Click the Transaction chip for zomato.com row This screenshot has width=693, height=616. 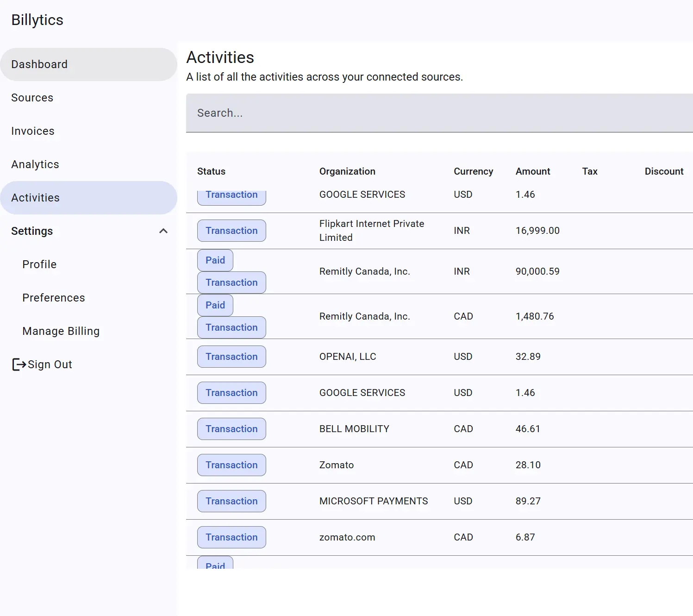click(231, 537)
